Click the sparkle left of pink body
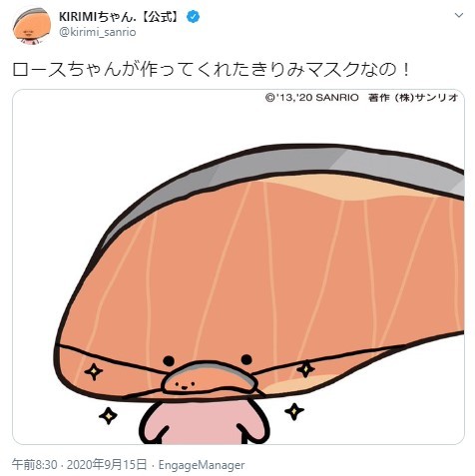475x476 pixels. coord(108,415)
